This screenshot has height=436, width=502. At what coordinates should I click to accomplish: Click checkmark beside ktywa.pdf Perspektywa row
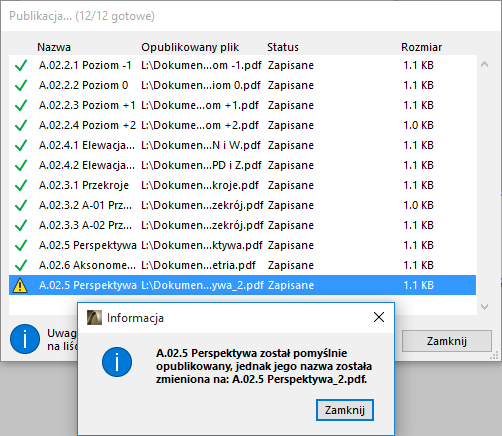21,245
